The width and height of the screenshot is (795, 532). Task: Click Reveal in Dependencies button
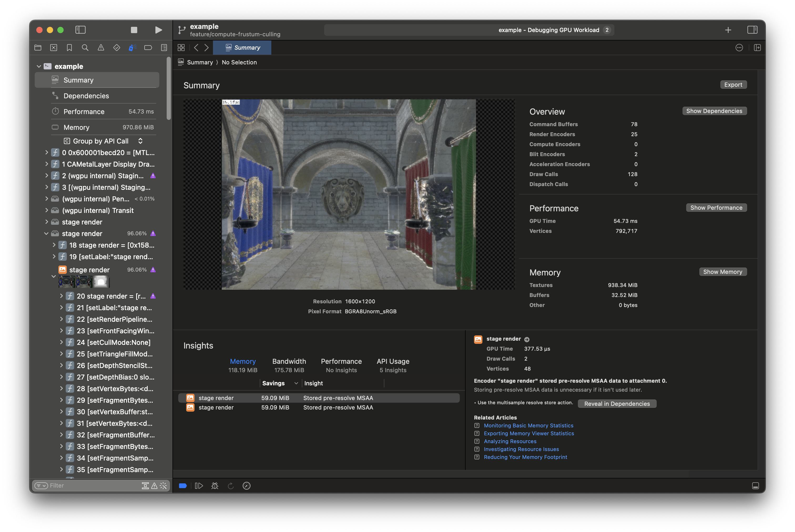[x=617, y=404]
